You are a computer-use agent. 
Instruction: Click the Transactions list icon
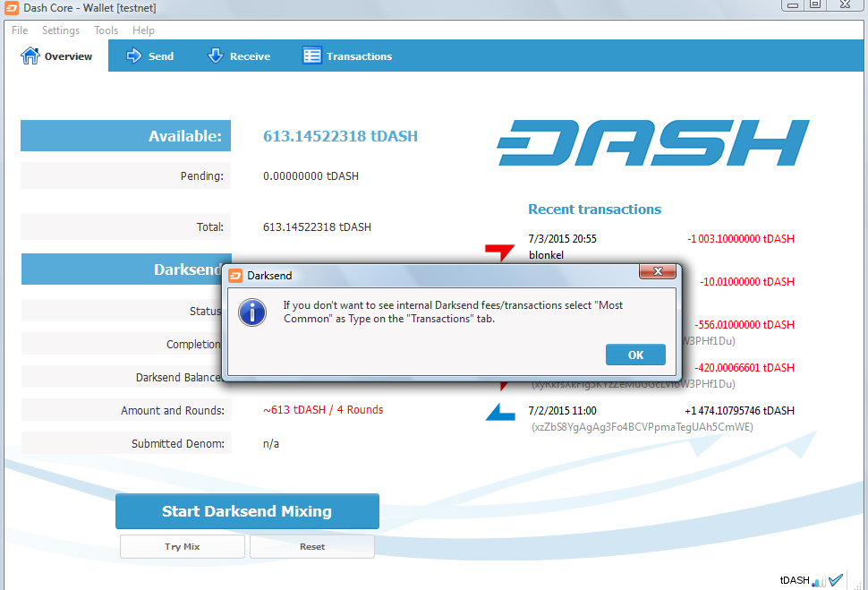click(x=311, y=56)
